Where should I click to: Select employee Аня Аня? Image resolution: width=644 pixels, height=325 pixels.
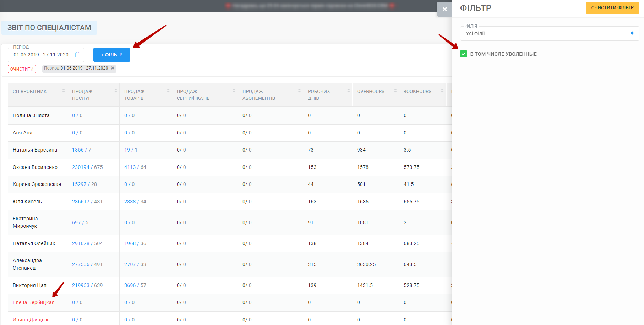click(x=22, y=133)
